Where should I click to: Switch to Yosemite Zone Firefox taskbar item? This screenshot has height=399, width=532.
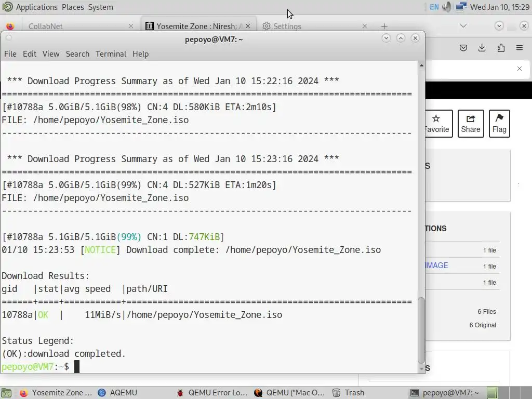click(56, 393)
